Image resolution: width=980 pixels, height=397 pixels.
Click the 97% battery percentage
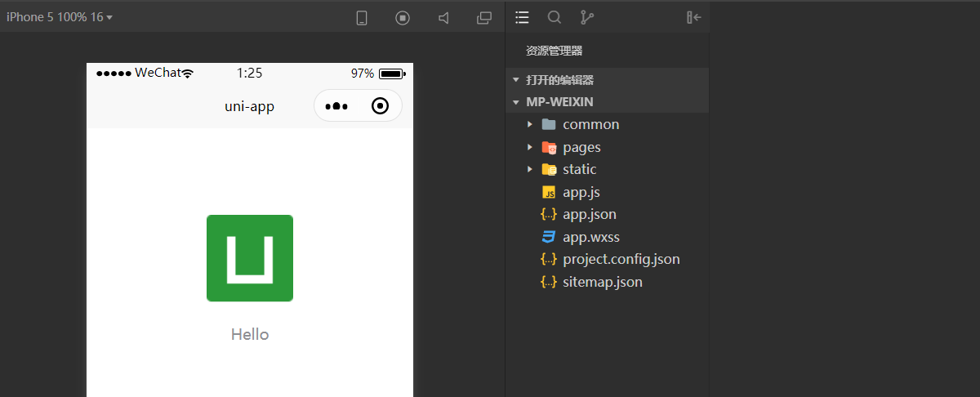363,73
